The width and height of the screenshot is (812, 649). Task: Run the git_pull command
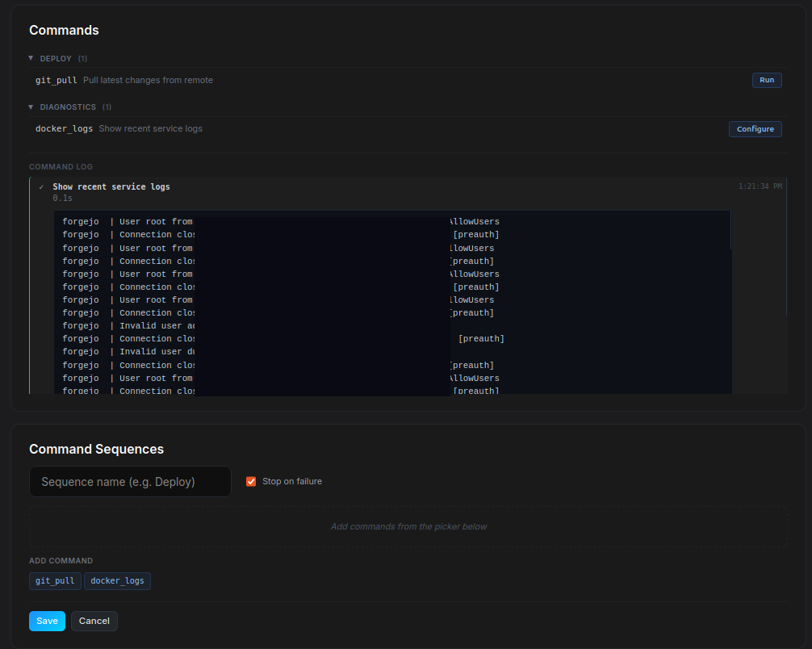pyautogui.click(x=766, y=80)
